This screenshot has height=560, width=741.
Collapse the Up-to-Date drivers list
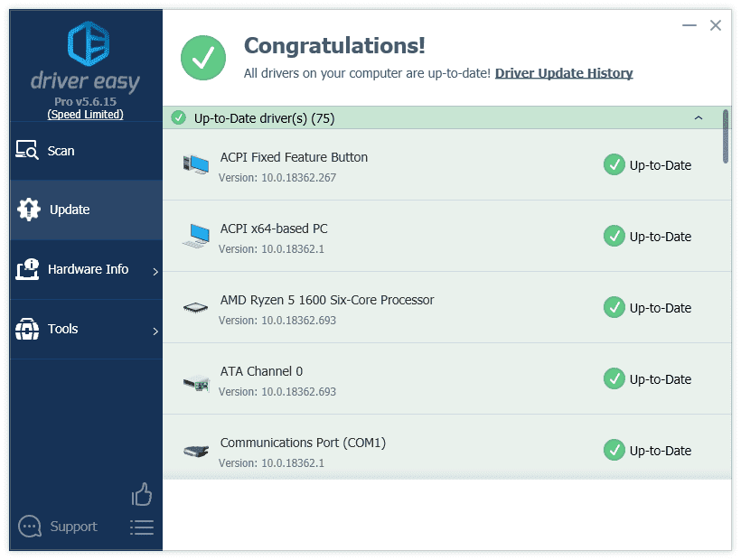click(698, 118)
